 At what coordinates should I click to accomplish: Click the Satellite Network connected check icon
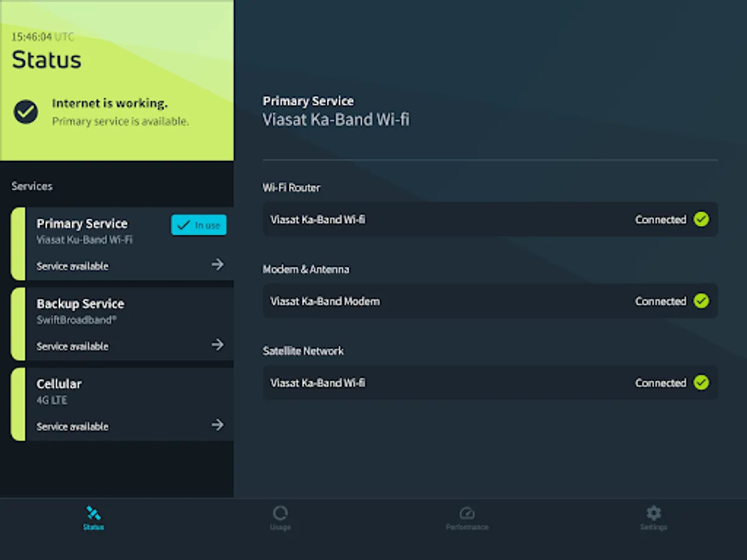pos(702,383)
